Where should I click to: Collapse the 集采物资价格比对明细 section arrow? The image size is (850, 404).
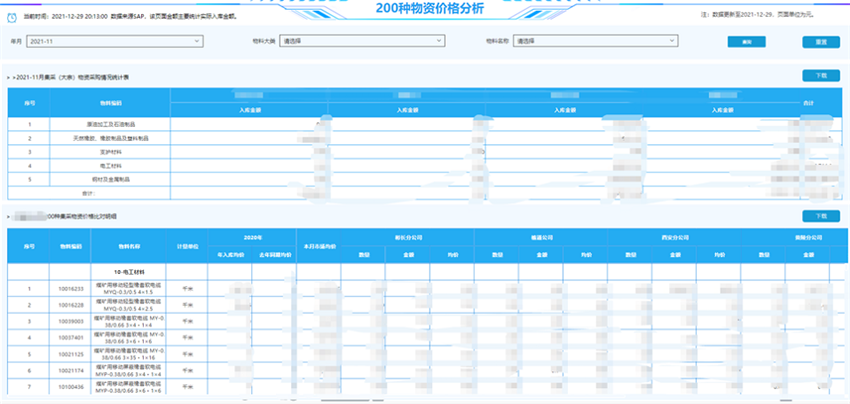[x=9, y=216]
